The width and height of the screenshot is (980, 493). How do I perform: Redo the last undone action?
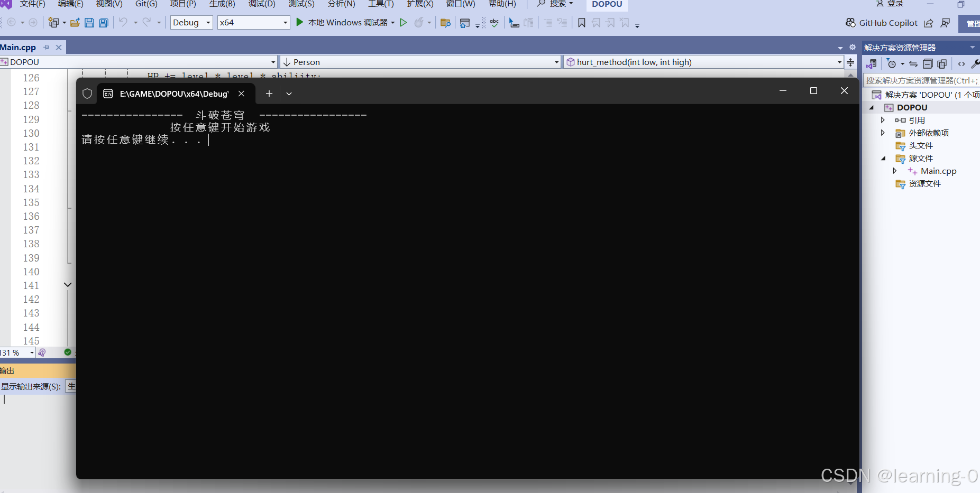pyautogui.click(x=146, y=22)
